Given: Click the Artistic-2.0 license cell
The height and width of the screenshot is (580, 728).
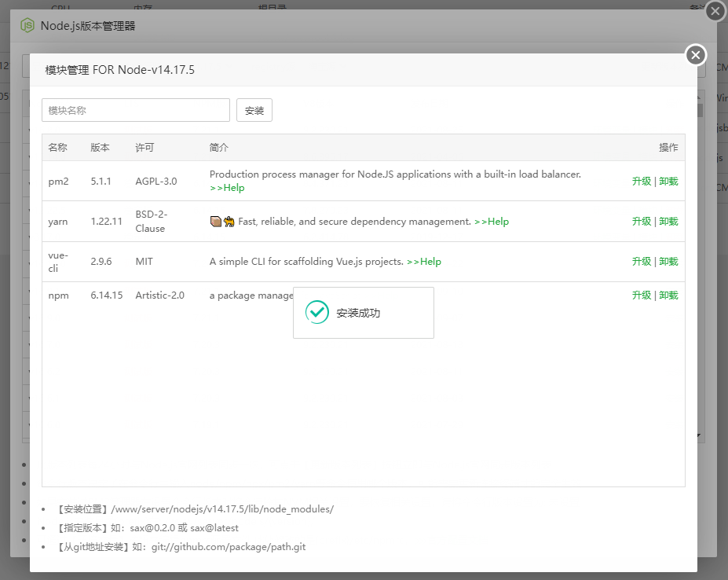Looking at the screenshot, I should tap(159, 296).
